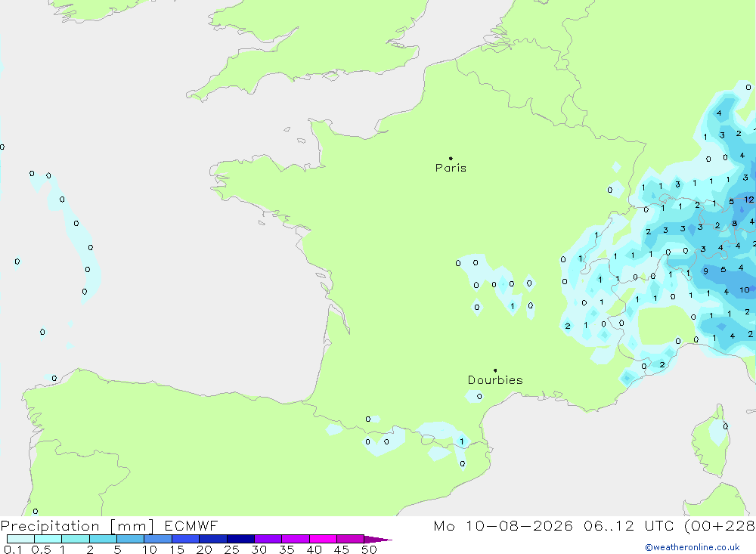Click the legend arrow past 50 mm
The height and width of the screenshot is (554, 756).
pos(377,539)
